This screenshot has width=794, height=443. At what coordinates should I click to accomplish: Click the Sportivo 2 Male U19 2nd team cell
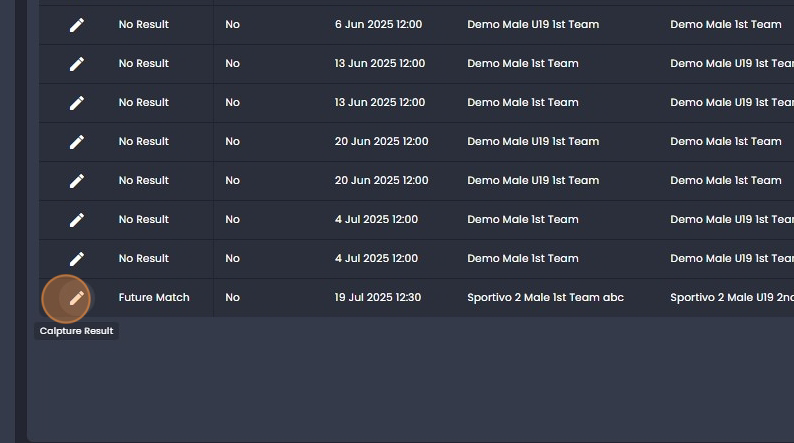732,297
